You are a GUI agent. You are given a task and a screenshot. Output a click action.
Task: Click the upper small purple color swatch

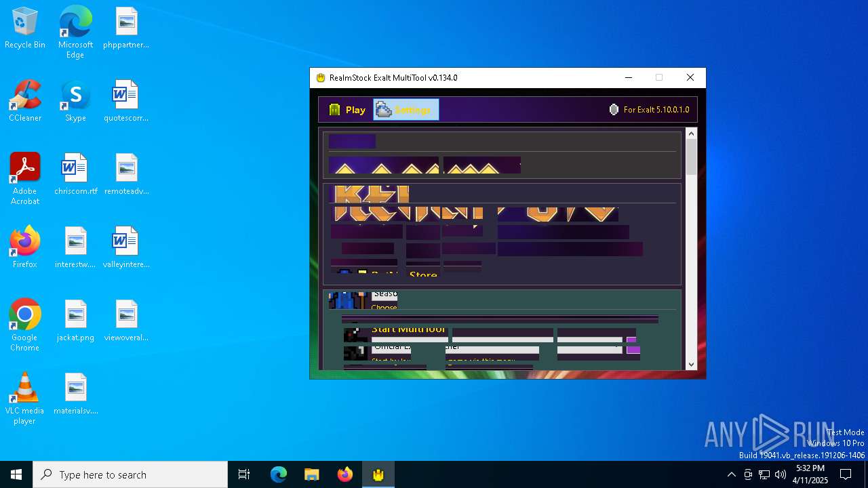631,340
